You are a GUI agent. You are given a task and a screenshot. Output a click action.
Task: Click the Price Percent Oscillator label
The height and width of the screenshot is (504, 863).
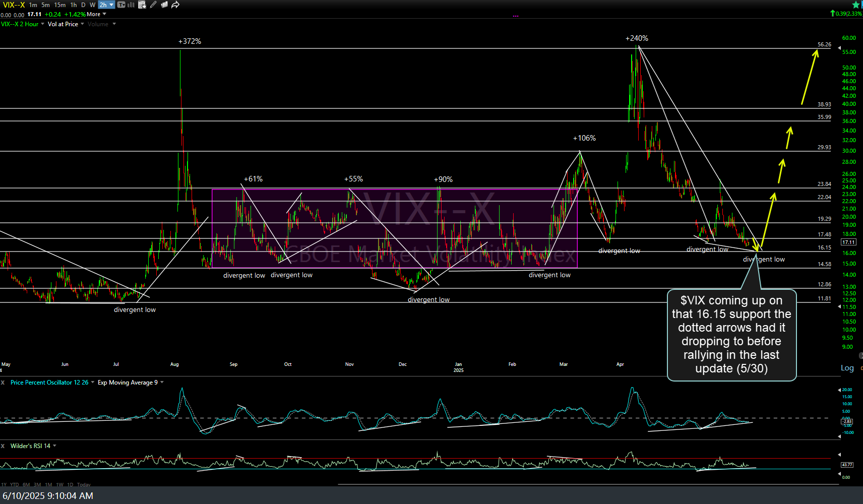tap(48, 383)
